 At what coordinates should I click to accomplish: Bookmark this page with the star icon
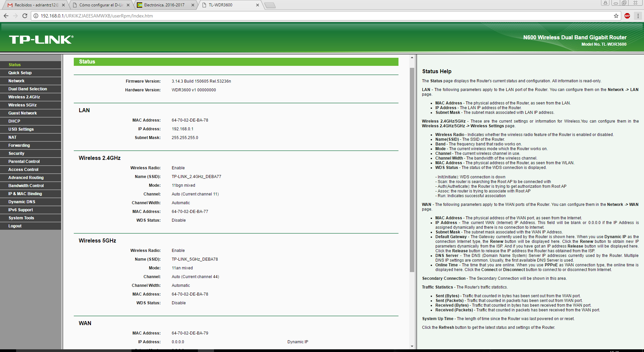pos(616,16)
